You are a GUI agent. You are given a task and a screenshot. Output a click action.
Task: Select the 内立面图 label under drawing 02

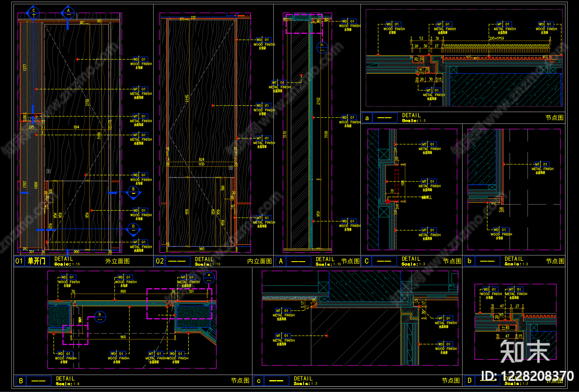point(259,261)
